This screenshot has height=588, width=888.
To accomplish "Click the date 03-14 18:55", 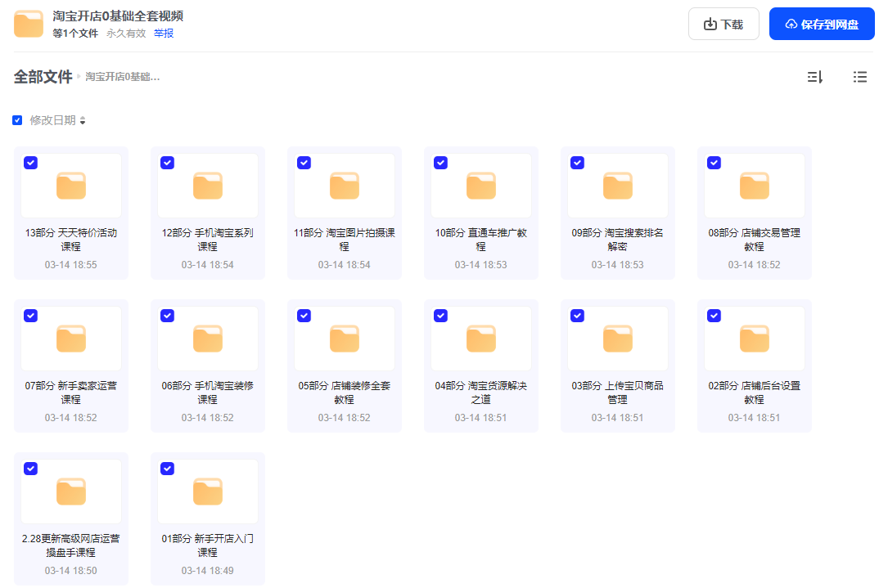I will [70, 265].
